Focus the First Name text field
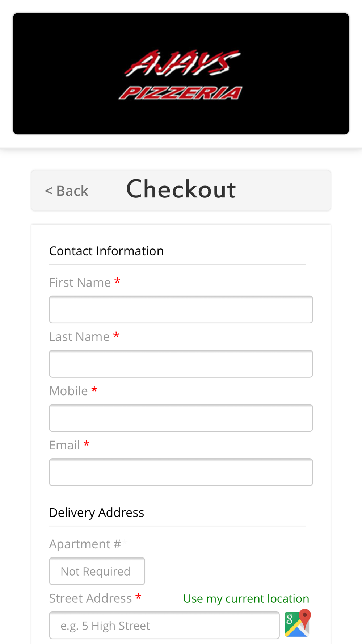The height and width of the screenshot is (644, 362). pos(181,310)
